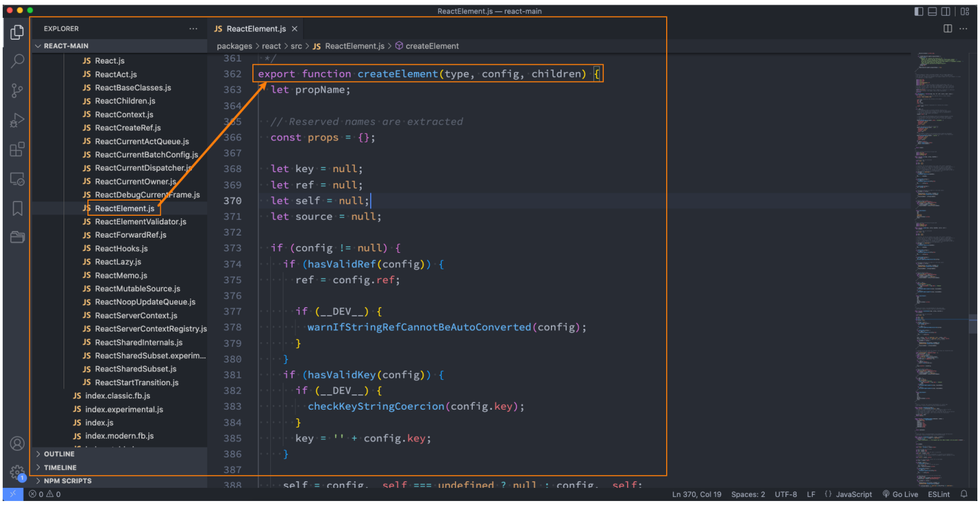This screenshot has width=980, height=505.
Task: Open the Manage settings gear
Action: tap(17, 472)
